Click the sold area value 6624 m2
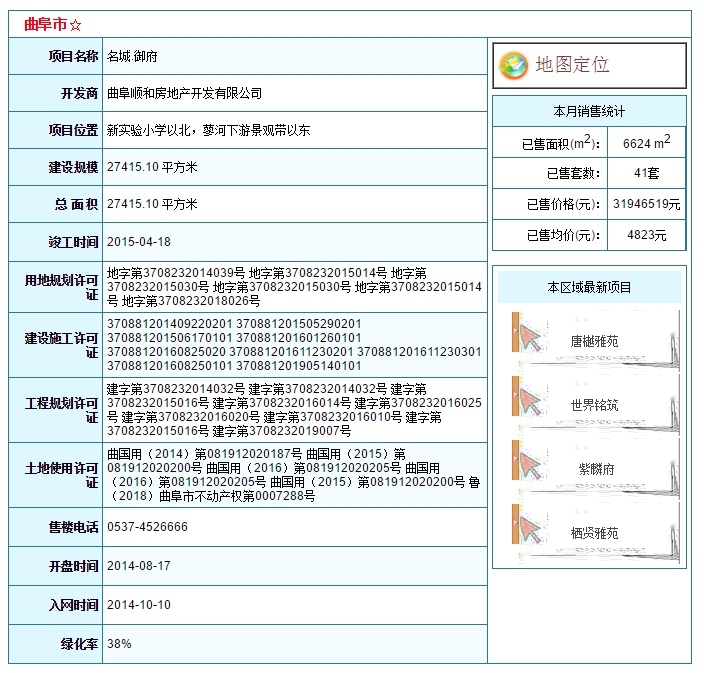704x673 pixels. click(x=647, y=142)
